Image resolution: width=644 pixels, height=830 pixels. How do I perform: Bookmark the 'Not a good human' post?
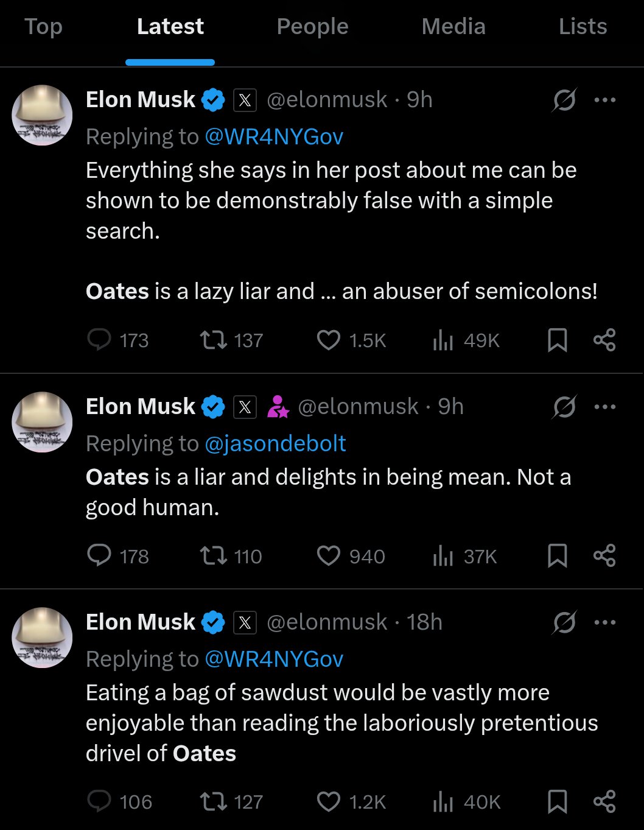click(x=557, y=555)
